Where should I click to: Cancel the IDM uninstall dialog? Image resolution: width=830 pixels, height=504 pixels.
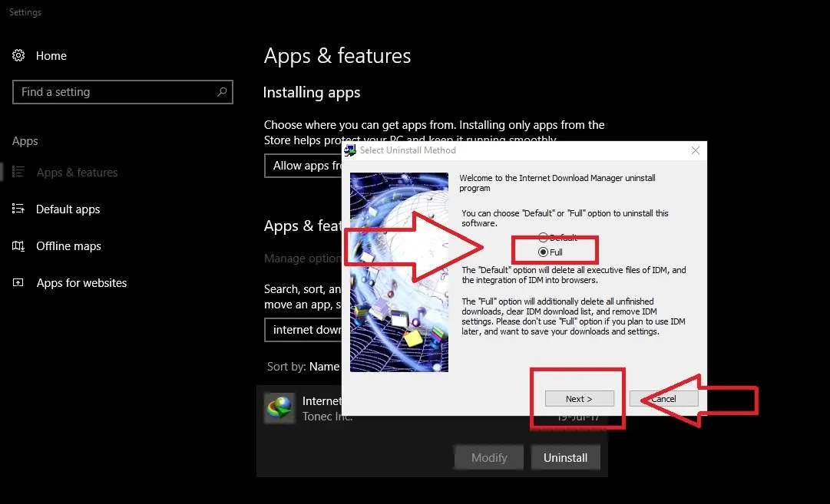click(x=663, y=399)
